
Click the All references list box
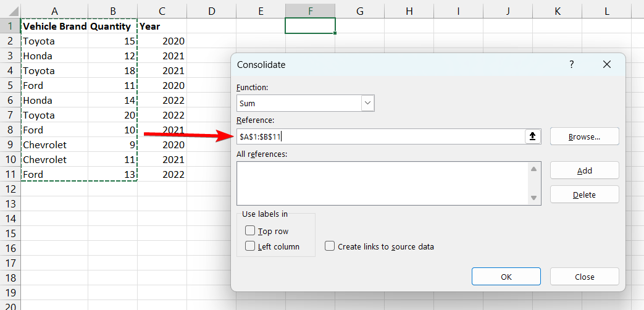click(383, 183)
